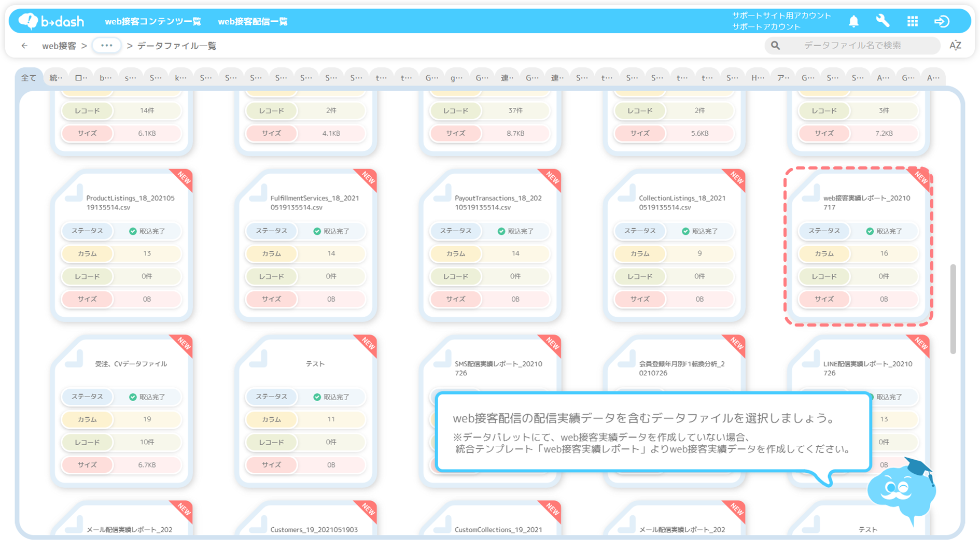The width and height of the screenshot is (980, 551).
Task: Click the green check on web接客実績レポート status
Action: [870, 231]
